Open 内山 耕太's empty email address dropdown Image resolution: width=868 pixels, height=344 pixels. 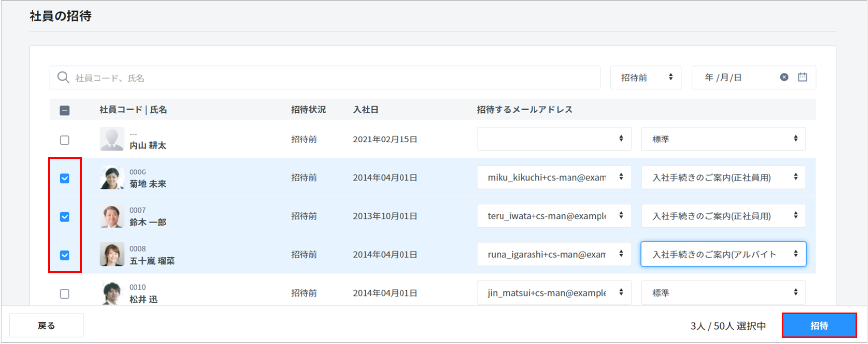(554, 139)
